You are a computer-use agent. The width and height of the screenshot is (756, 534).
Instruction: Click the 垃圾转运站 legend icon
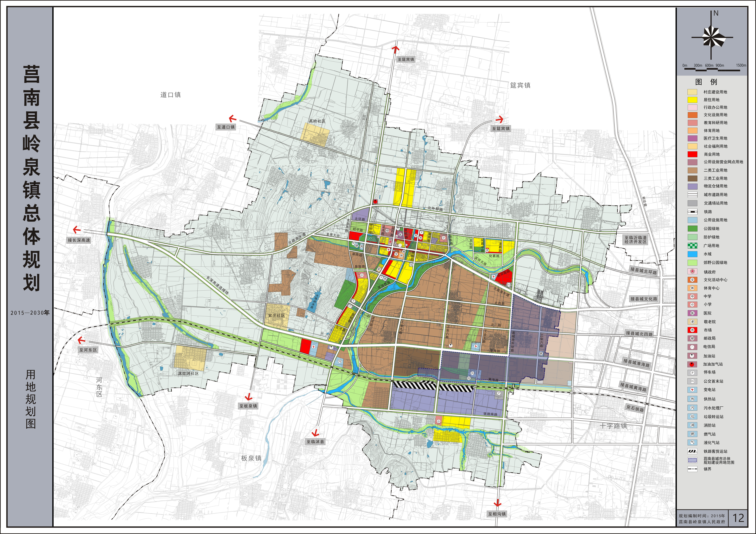(692, 416)
